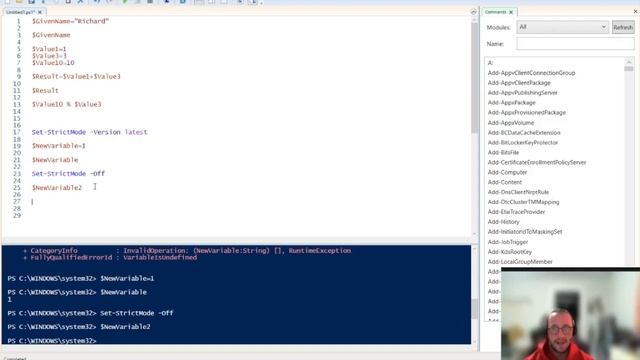Run the script with the green arrow
Screen dimensions: 640x360
125,2
